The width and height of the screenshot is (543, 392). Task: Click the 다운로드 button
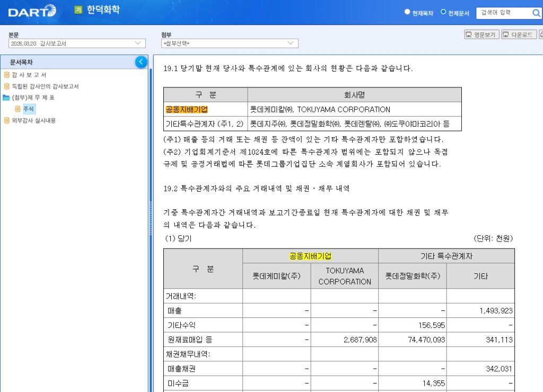(x=519, y=34)
